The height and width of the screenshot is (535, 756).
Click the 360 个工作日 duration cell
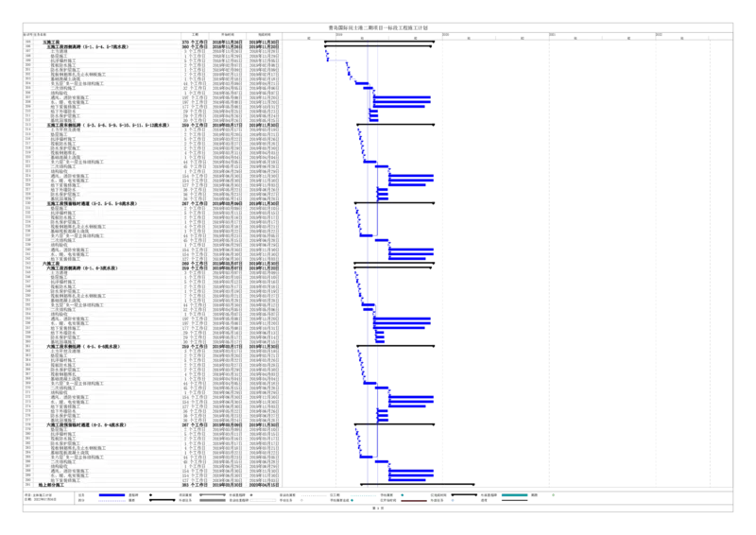194,46
